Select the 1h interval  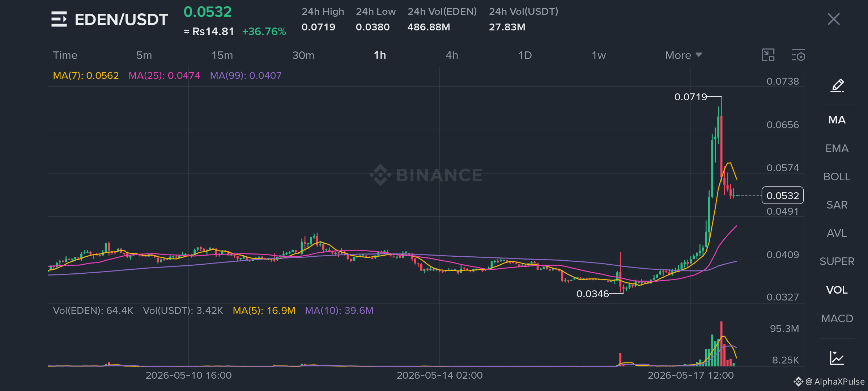click(380, 55)
